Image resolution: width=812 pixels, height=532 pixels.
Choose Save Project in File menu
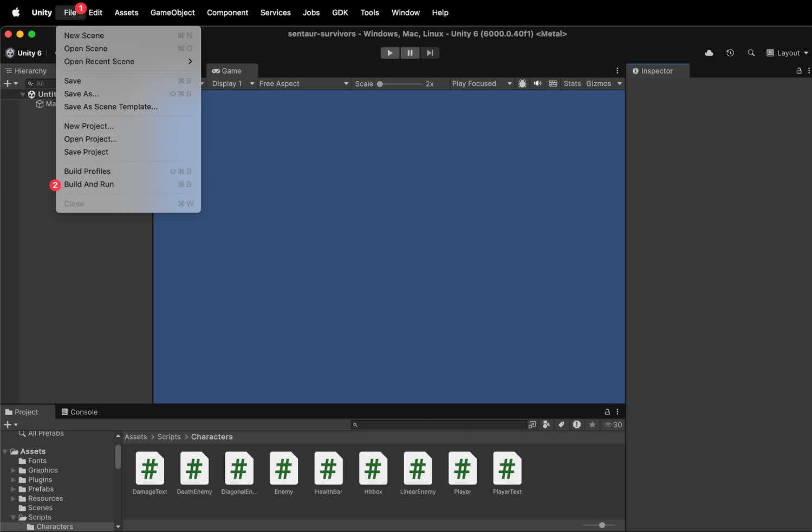[128, 152]
